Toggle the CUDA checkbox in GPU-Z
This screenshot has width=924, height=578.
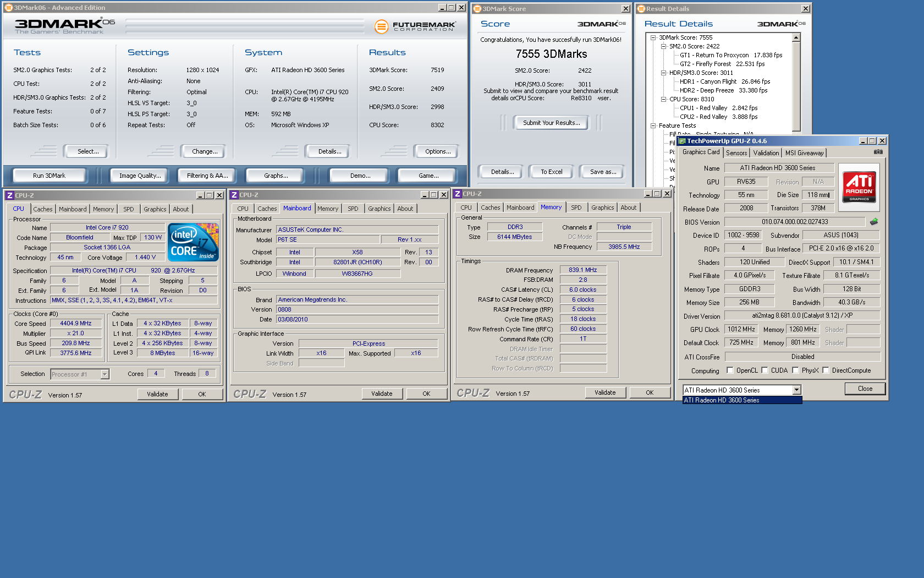[x=765, y=370]
